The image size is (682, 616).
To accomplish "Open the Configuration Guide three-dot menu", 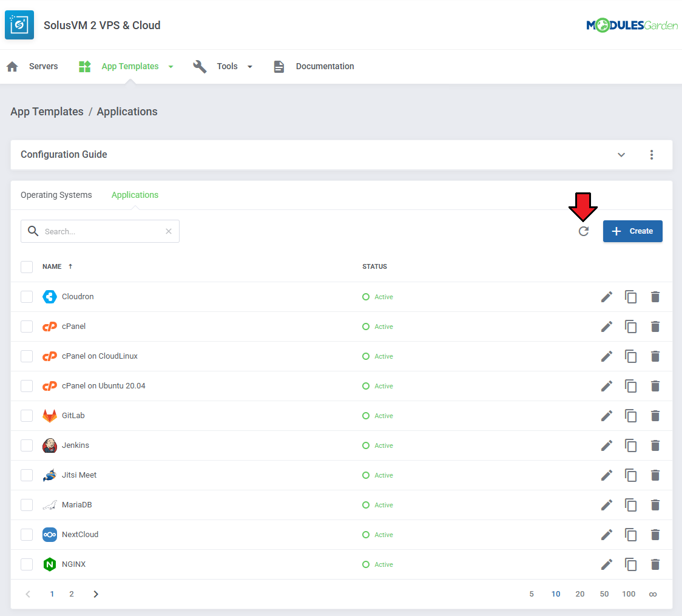I will 652,155.
